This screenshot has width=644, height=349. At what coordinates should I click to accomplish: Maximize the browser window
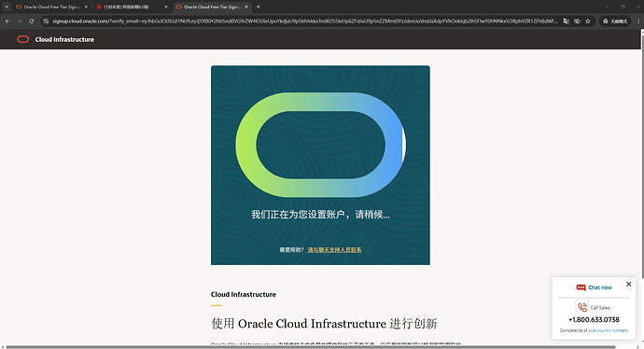point(623,7)
